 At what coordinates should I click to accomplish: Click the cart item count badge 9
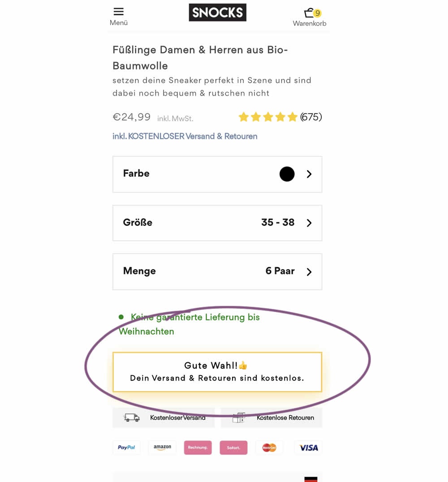coord(318,13)
